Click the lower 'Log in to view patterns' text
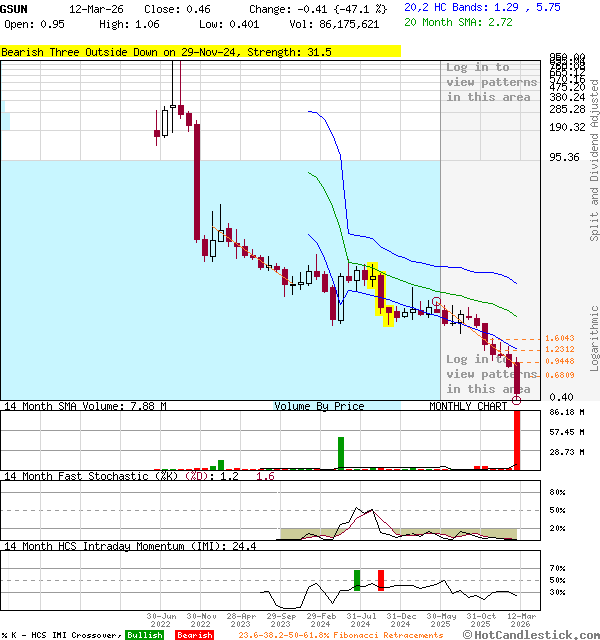 pos(491,374)
